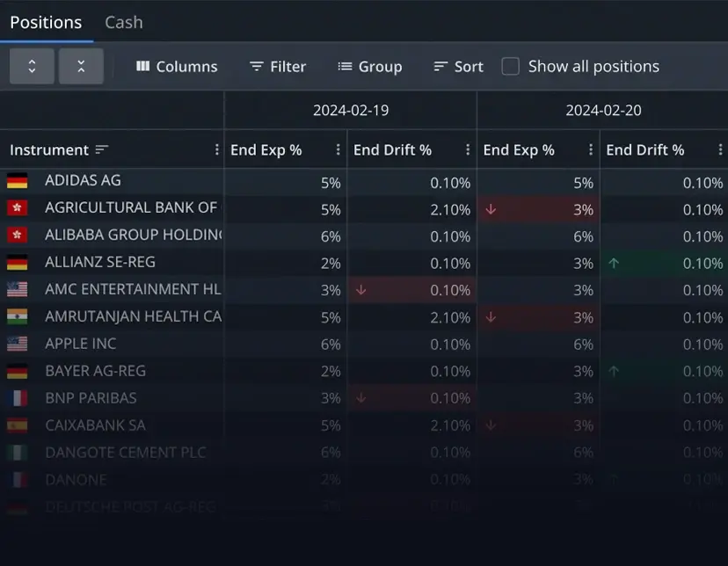Viewport: 728px width, 566px height.
Task: Click the India flag beside AMRUTANJAN HEALTH
Action: 17,316
